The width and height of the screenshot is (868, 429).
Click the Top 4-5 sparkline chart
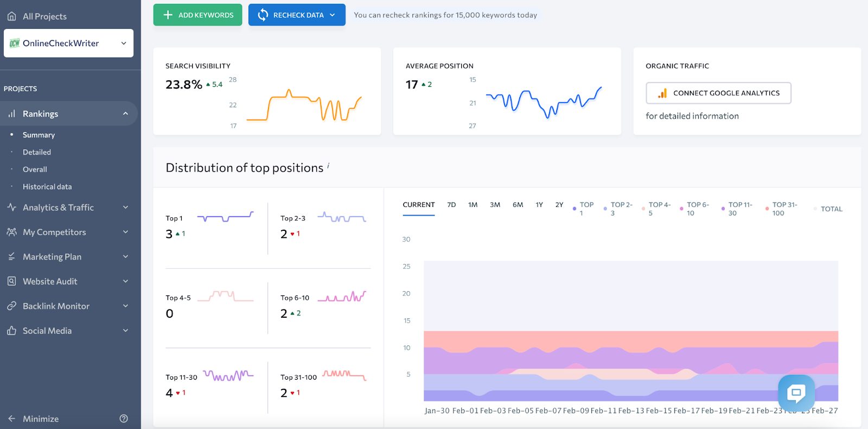(225, 296)
